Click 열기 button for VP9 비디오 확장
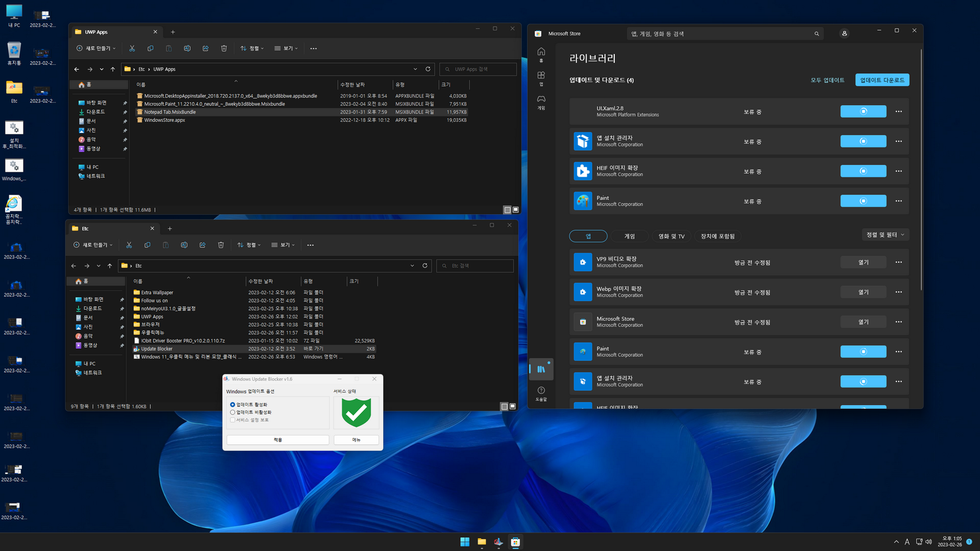Screen dimensions: 980x551 (x=863, y=262)
